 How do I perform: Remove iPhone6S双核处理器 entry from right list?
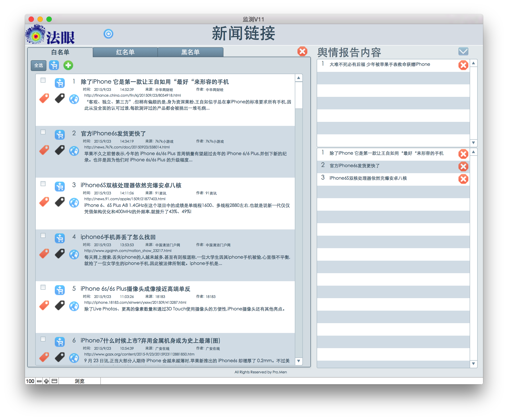coord(463,179)
